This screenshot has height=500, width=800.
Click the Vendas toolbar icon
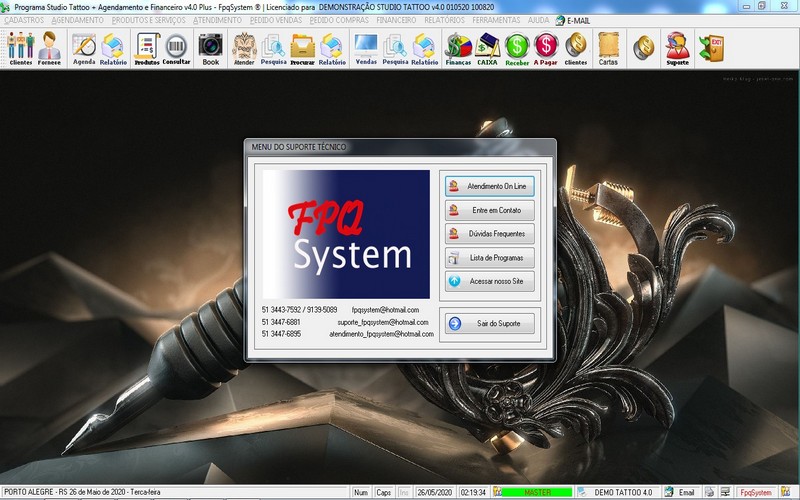[366, 47]
